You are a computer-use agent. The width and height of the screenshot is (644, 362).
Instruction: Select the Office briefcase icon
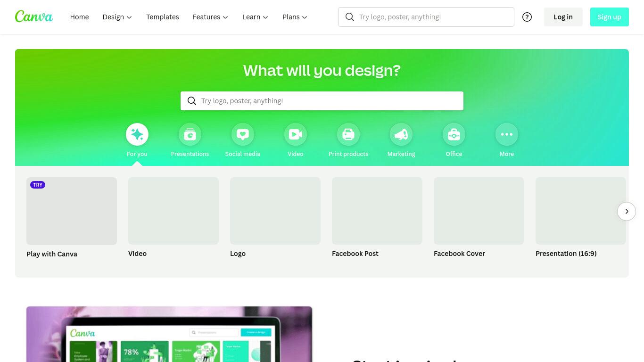click(454, 135)
